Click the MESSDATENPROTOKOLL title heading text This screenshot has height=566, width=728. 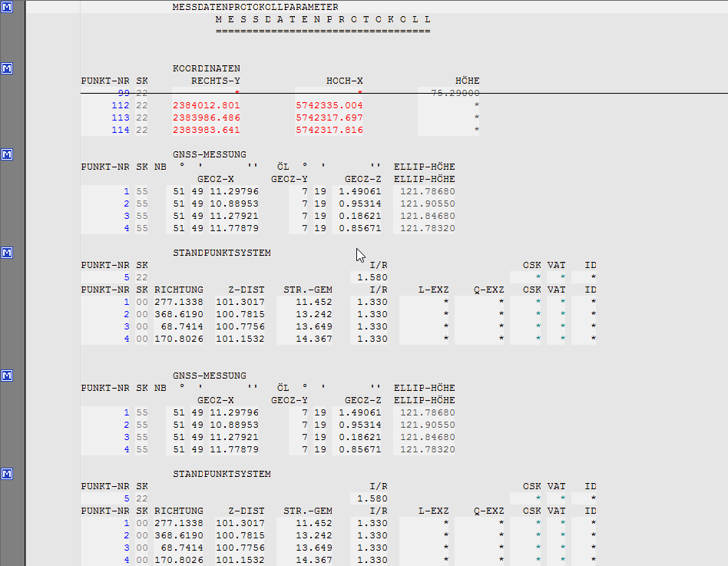(x=323, y=19)
